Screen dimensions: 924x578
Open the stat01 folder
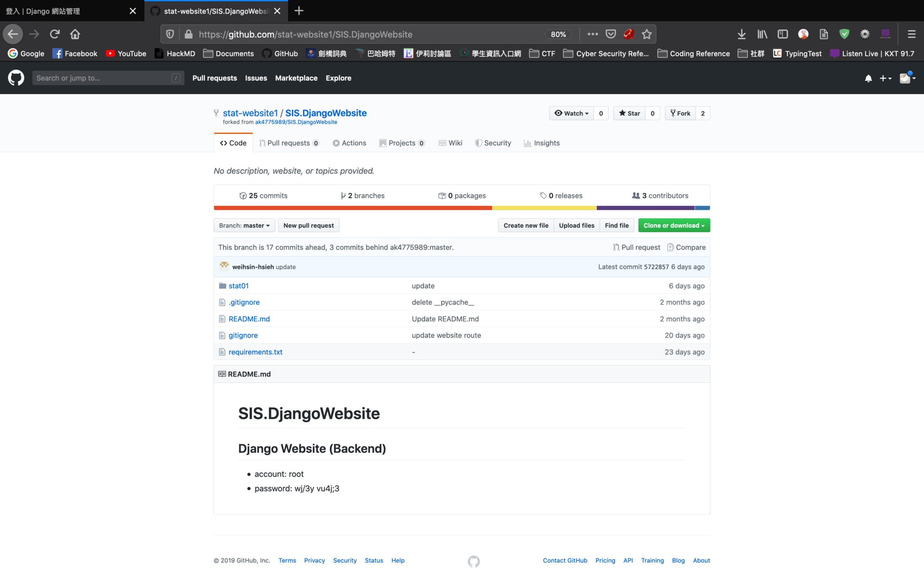(238, 286)
